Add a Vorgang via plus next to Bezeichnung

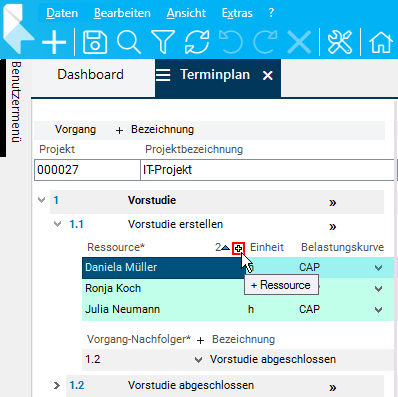pyautogui.click(x=119, y=130)
